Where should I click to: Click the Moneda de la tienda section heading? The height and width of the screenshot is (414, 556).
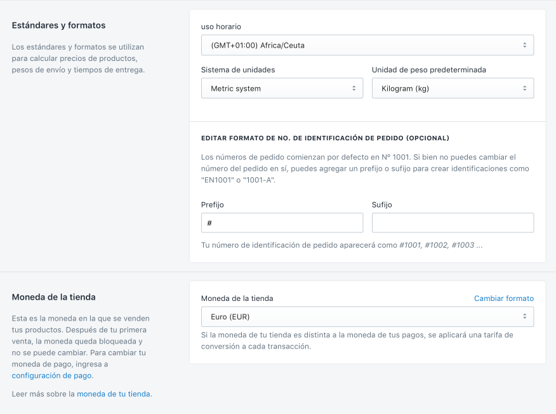coord(54,297)
